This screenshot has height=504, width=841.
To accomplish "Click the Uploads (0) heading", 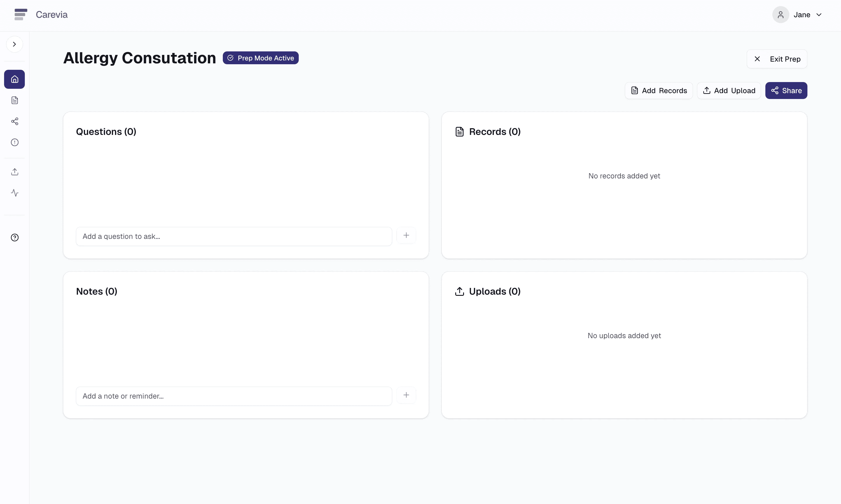I will tap(494, 291).
